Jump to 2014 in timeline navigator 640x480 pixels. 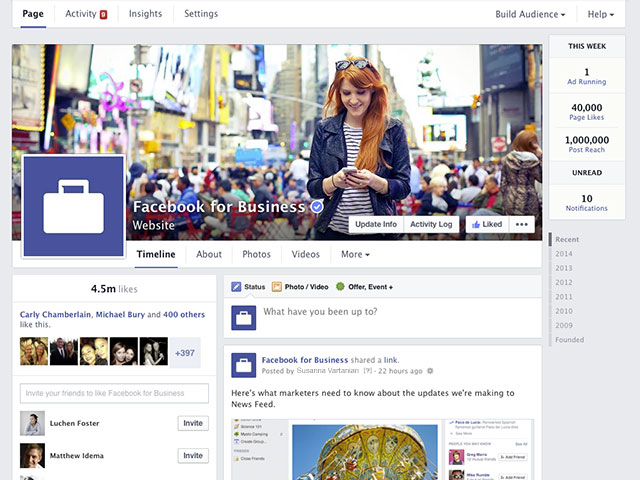pyautogui.click(x=564, y=254)
